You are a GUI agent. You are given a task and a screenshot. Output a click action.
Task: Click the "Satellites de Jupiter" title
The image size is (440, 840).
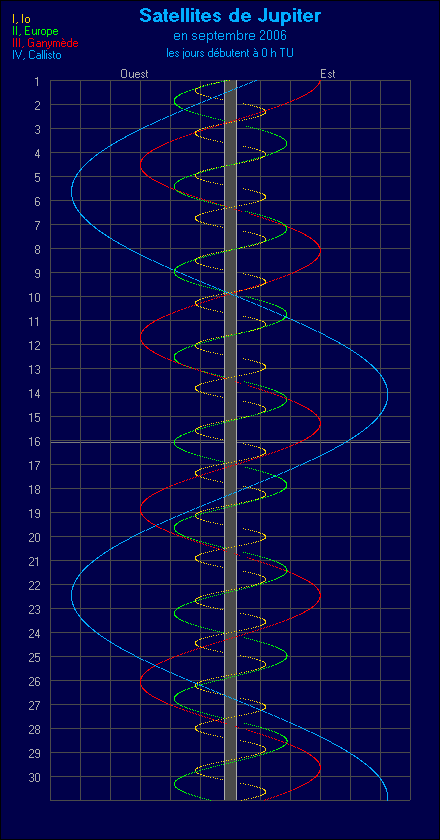230,16
